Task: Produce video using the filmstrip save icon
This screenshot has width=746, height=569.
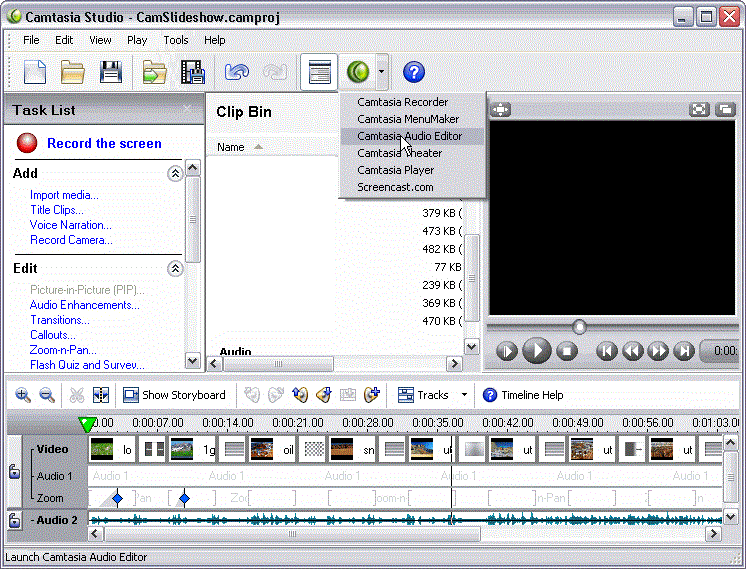Action: [x=193, y=72]
